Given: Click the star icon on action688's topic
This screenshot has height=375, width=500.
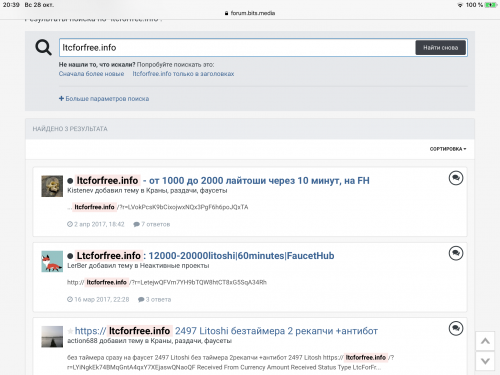Looking at the screenshot, I should point(70,331).
